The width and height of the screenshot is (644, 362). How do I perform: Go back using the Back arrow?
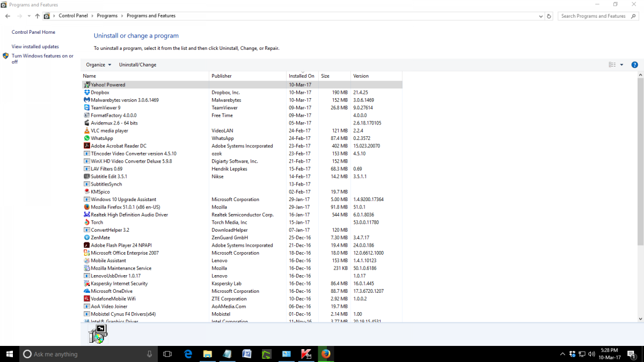pos(8,16)
